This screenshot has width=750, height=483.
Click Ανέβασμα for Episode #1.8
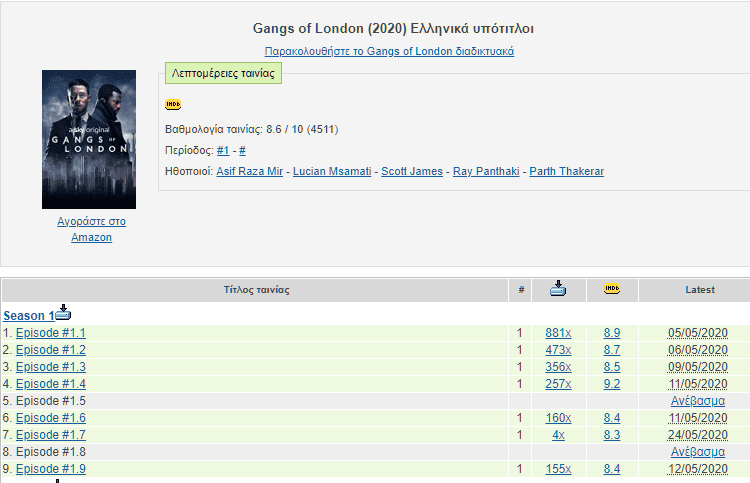tap(698, 452)
